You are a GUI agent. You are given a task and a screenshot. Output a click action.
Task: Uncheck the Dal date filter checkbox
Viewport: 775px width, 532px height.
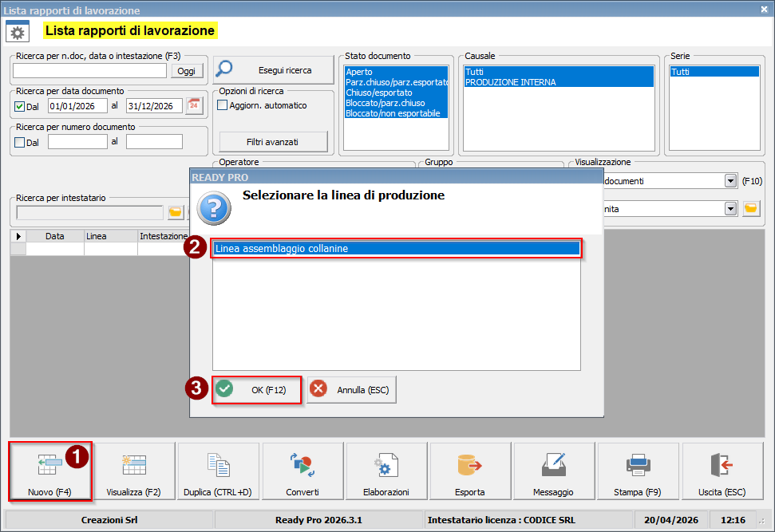coord(20,106)
